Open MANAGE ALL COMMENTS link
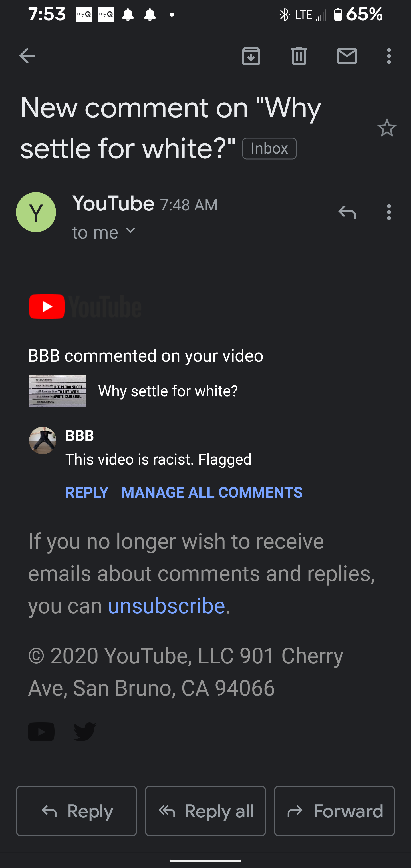The height and width of the screenshot is (868, 411). click(x=212, y=492)
